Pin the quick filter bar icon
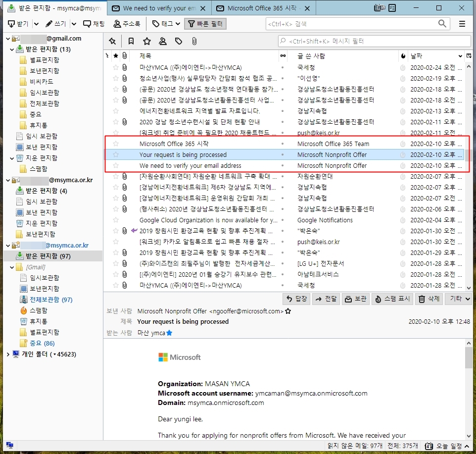This screenshot has height=454, width=476. click(x=112, y=41)
